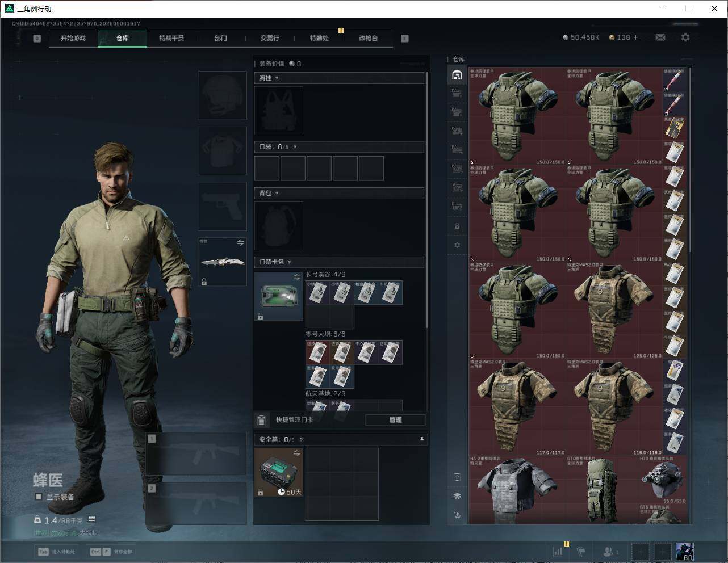Open the carry weight details list icon

(92, 519)
